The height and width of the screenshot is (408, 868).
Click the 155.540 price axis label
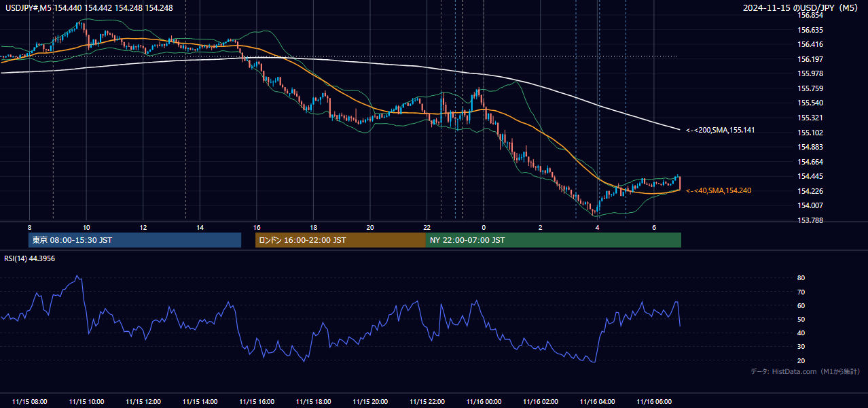coord(810,103)
